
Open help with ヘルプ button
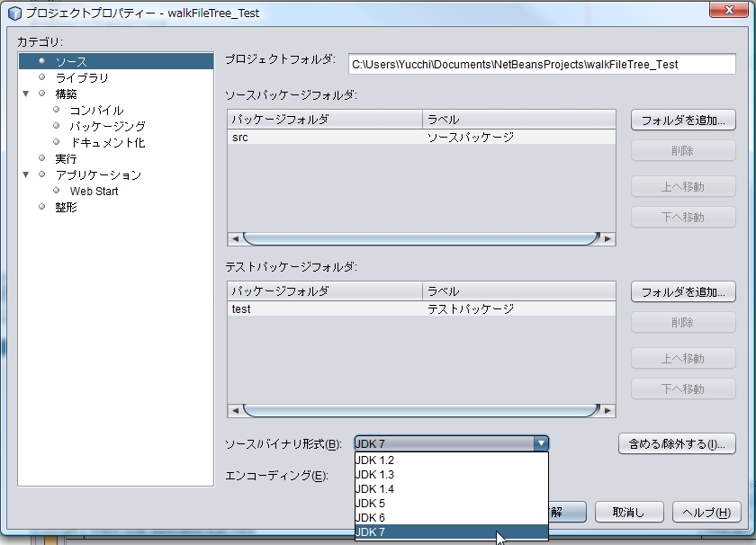coord(706,512)
